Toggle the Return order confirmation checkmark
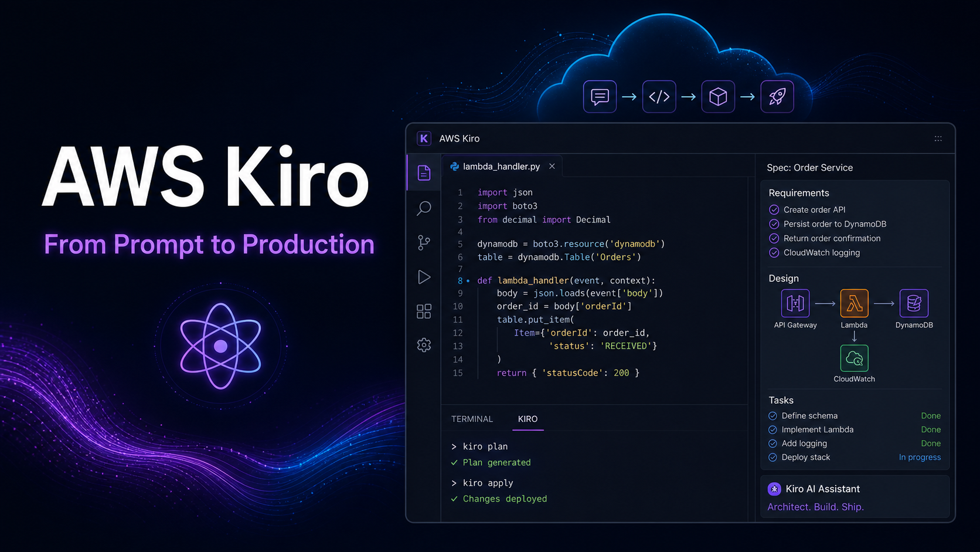The height and width of the screenshot is (552, 980). 774,238
